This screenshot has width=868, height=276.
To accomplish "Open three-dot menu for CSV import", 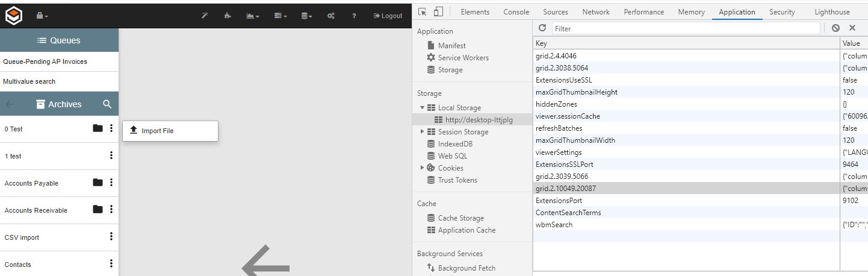I will point(111,237).
